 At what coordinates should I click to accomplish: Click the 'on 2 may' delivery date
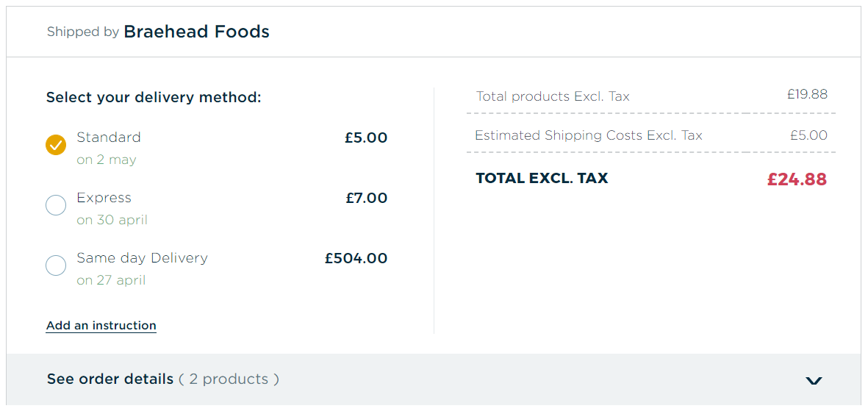107,160
